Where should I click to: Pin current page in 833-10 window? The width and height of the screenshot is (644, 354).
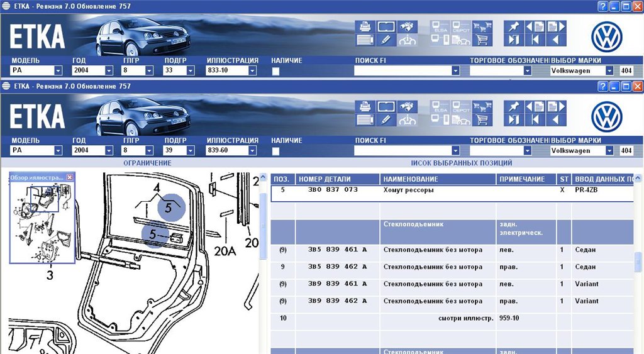[513, 26]
